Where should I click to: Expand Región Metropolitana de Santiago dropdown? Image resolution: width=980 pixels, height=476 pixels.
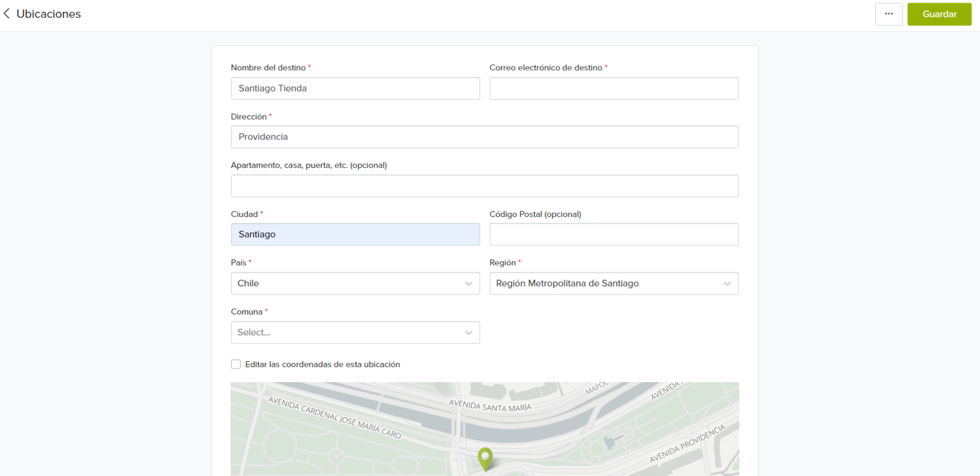(x=609, y=284)
